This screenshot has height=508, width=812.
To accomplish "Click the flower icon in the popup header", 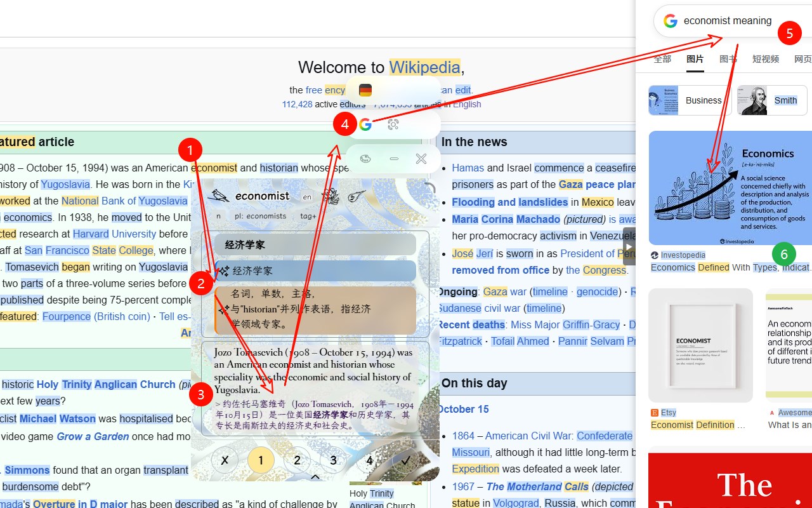I will click(x=331, y=197).
